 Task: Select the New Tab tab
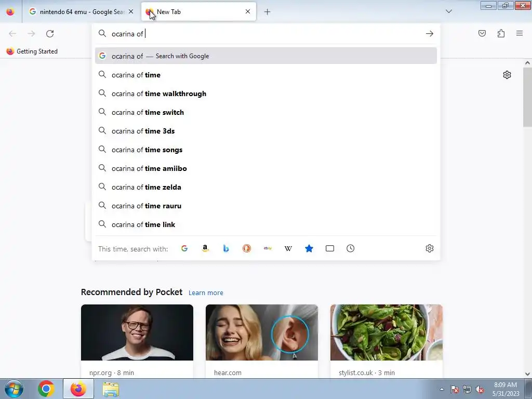(x=198, y=12)
